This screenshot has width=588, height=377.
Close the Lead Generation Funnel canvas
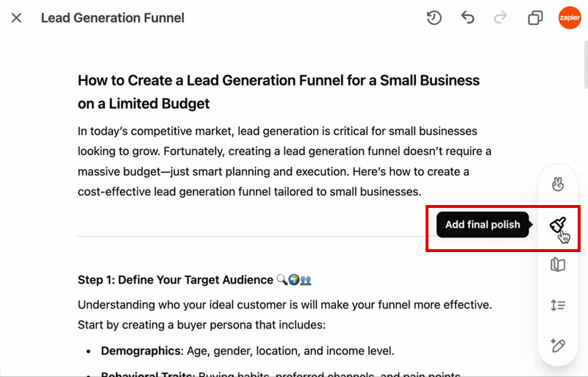[x=16, y=18]
